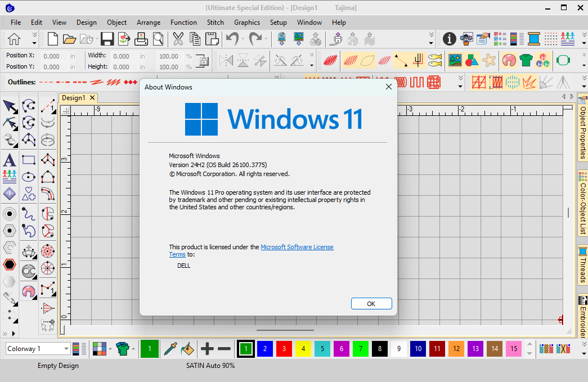Open the Microsoft Software License Terms link
The width and height of the screenshot is (588, 382).
297,246
